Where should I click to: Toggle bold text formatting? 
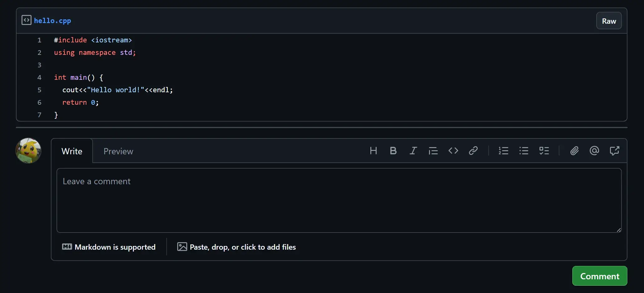coord(393,151)
